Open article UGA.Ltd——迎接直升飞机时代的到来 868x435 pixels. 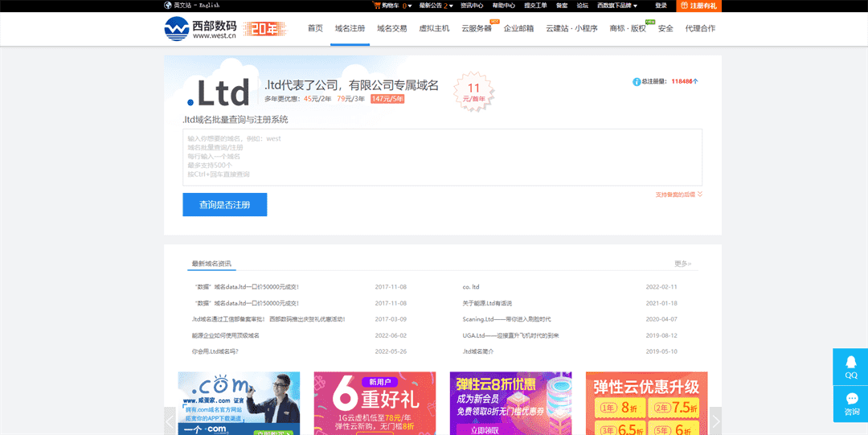[511, 335]
